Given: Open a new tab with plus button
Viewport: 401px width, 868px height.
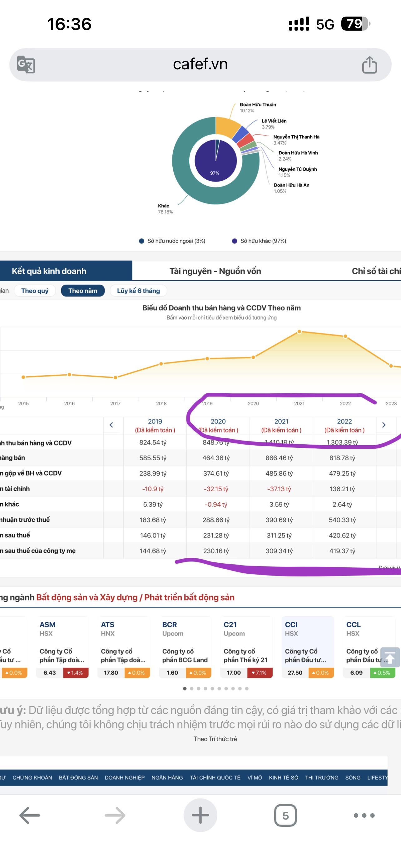Looking at the screenshot, I should pos(200,815).
